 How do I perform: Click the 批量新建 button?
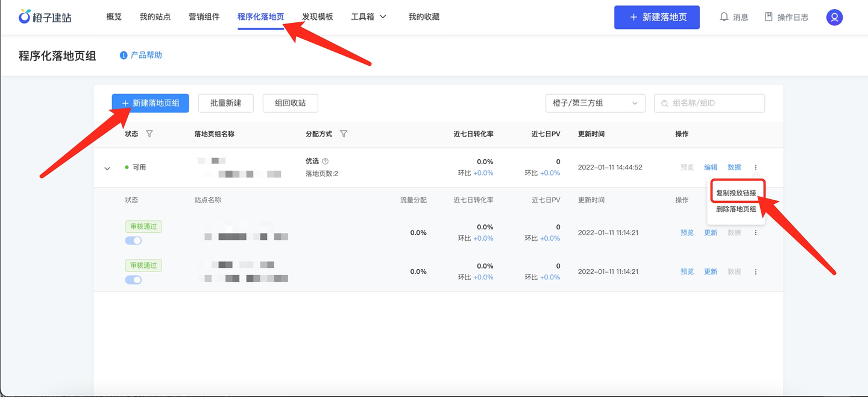pyautogui.click(x=225, y=103)
